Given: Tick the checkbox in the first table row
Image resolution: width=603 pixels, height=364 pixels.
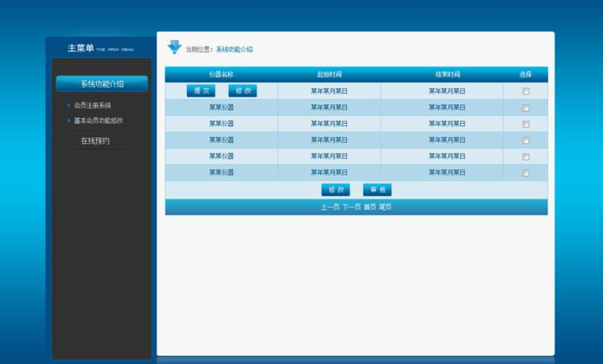Looking at the screenshot, I should pyautogui.click(x=525, y=91).
